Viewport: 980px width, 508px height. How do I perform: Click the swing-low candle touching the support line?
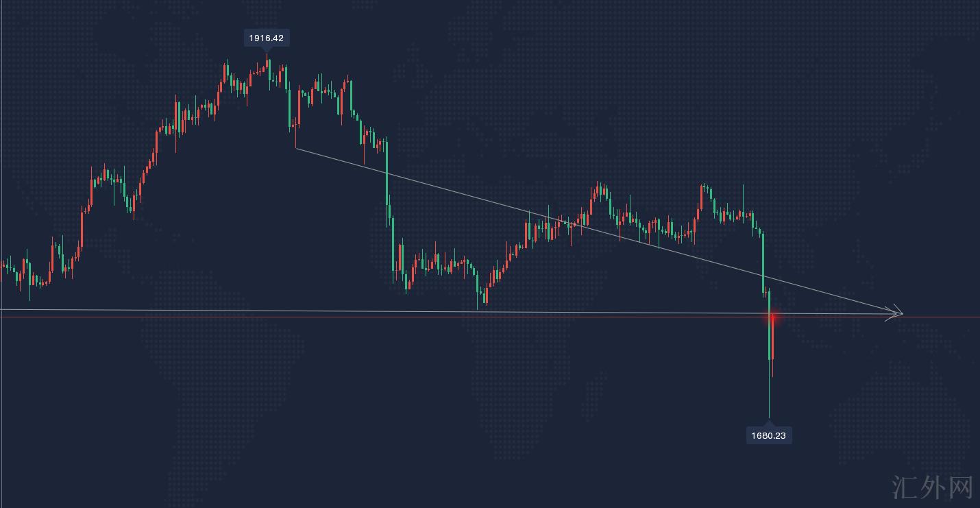click(x=485, y=297)
